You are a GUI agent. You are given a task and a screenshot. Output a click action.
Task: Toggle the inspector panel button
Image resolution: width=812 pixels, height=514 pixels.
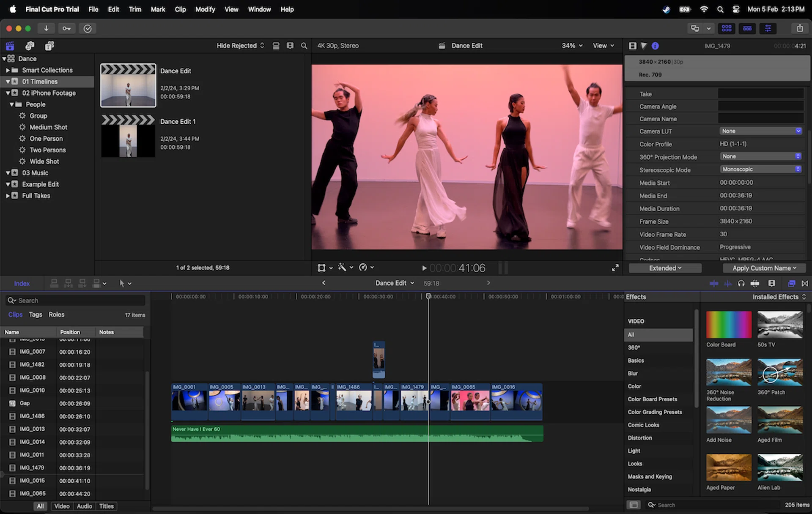[768, 28]
